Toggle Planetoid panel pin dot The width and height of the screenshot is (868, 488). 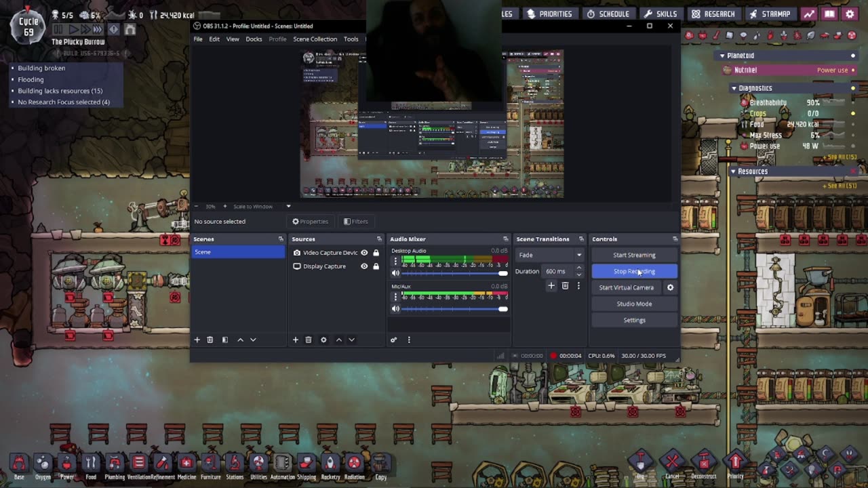click(x=853, y=56)
